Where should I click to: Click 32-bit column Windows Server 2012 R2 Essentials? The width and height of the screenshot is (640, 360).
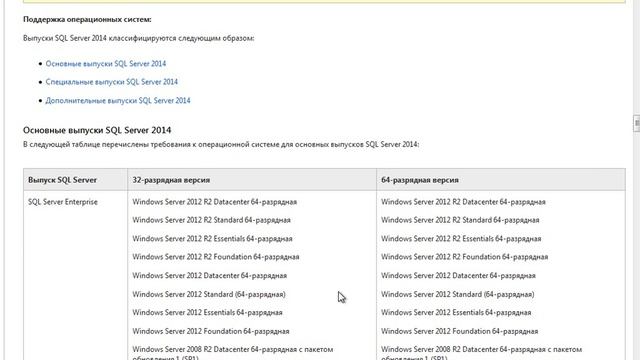click(212, 239)
